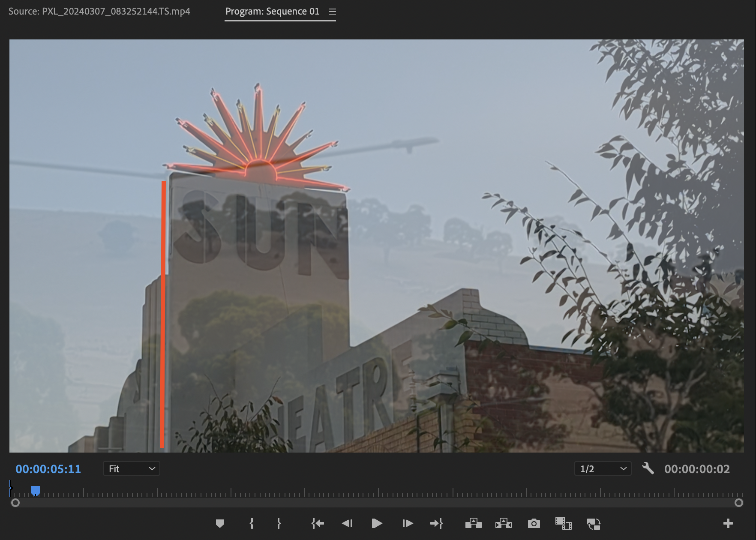Open the Fit zoom level dropdown
The height and width of the screenshot is (540, 756).
pyautogui.click(x=131, y=468)
